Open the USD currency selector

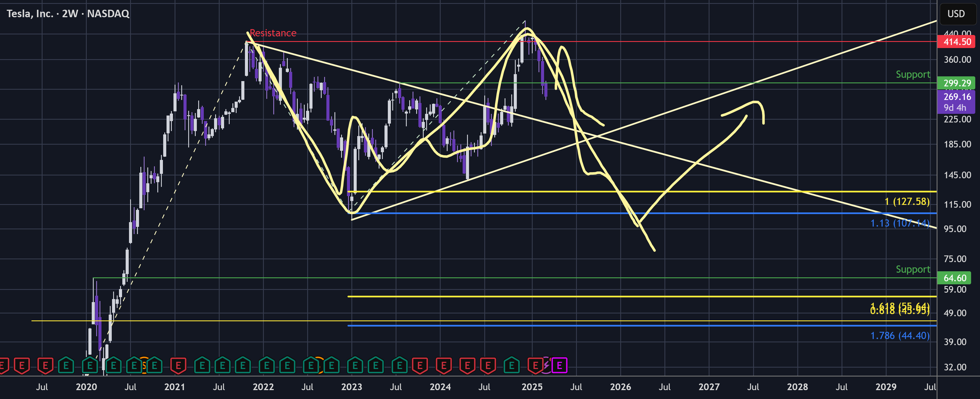(x=956, y=14)
